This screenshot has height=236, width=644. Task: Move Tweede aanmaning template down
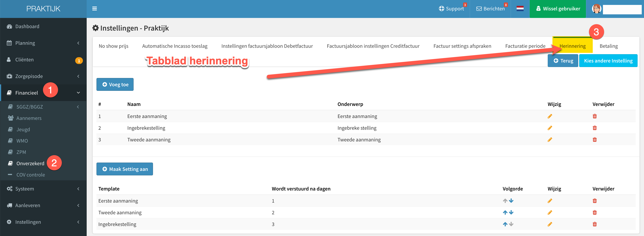click(x=511, y=212)
